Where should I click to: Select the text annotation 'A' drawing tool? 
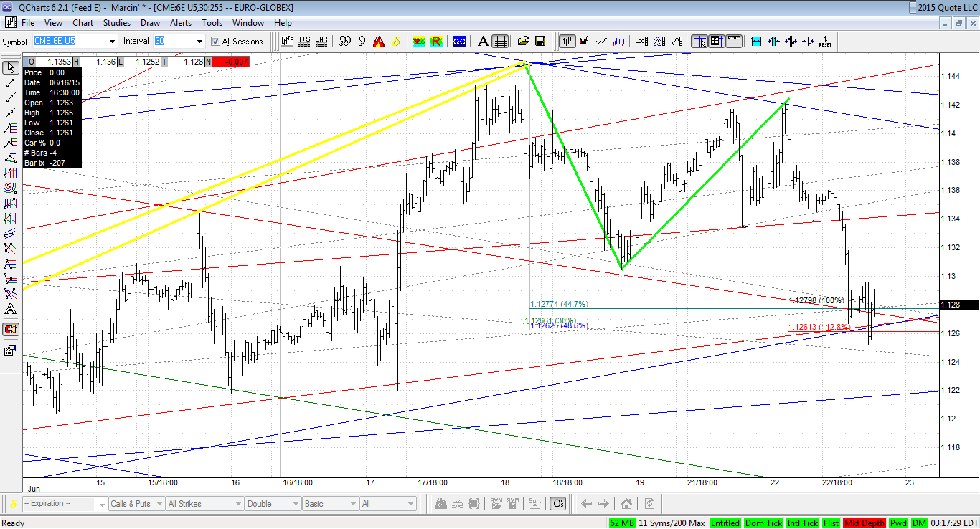pyautogui.click(x=11, y=310)
